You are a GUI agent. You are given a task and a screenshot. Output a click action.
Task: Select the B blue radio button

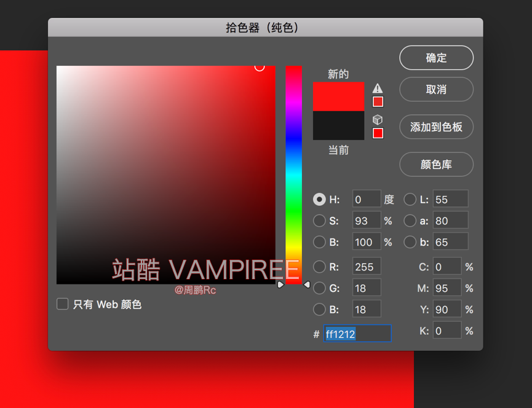(319, 310)
